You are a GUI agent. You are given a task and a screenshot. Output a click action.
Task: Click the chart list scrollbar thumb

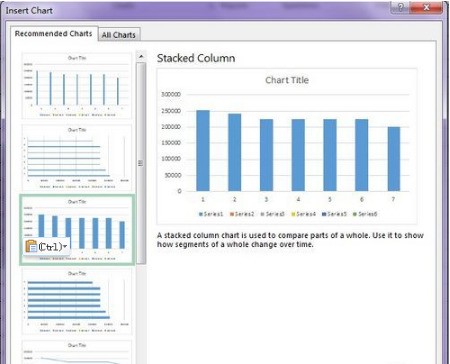coord(141,163)
